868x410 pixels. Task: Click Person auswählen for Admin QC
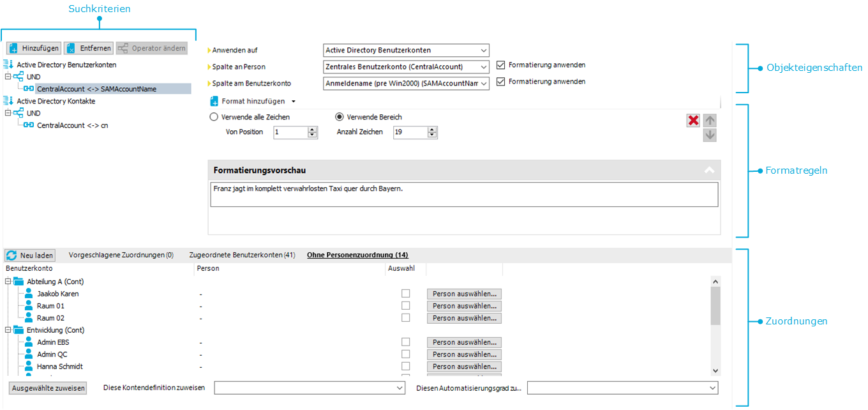pyautogui.click(x=464, y=354)
